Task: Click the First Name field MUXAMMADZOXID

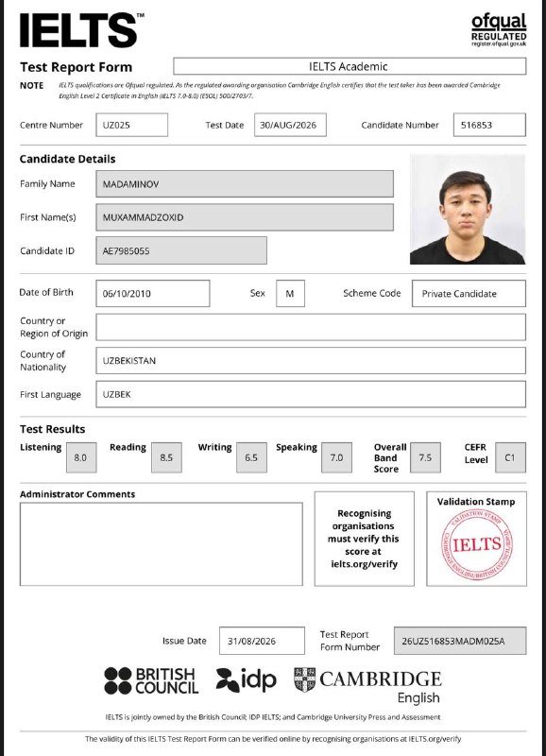Action: 245,217
